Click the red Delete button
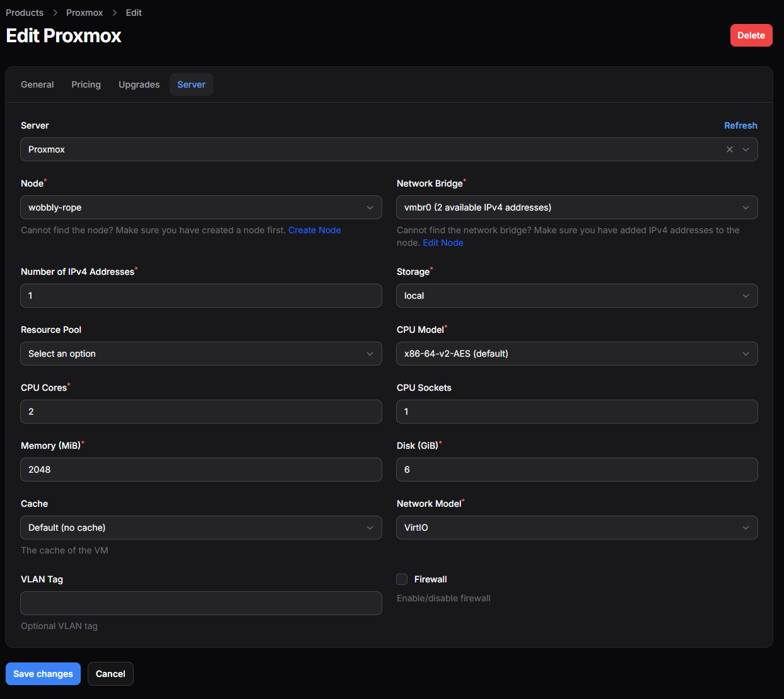Viewport: 784px width, 699px height. click(751, 35)
